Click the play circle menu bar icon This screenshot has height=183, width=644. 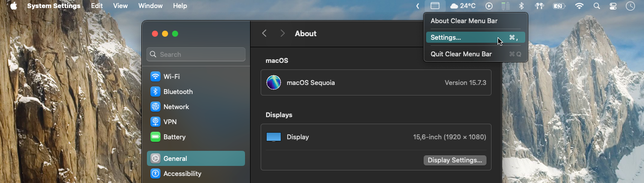(x=489, y=6)
